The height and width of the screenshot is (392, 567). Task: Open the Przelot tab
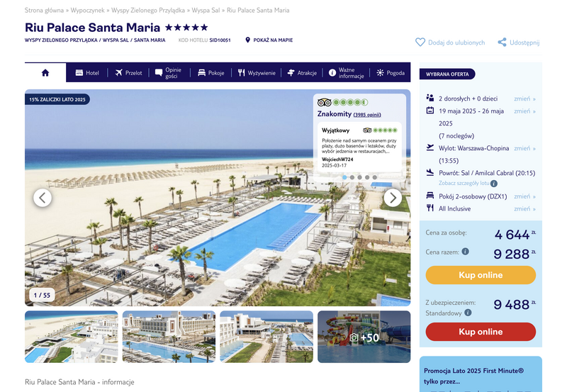(129, 73)
